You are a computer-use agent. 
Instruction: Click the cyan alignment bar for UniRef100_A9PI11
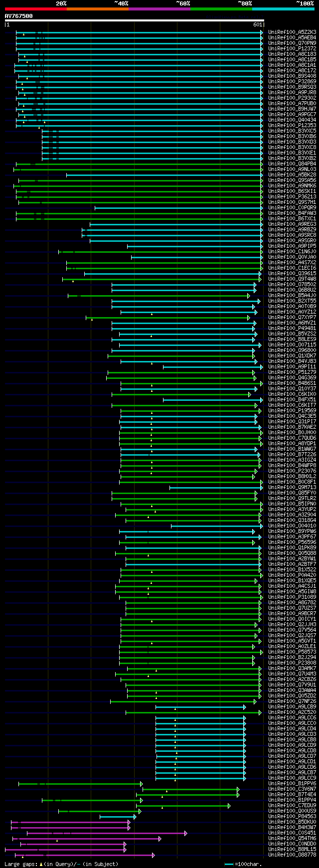(213, 367)
